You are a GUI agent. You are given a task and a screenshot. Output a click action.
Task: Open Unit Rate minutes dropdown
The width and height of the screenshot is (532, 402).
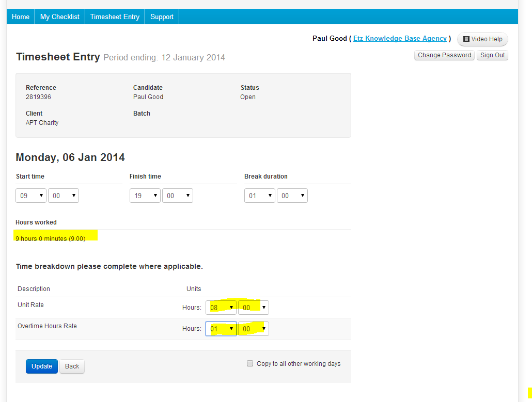tap(254, 308)
